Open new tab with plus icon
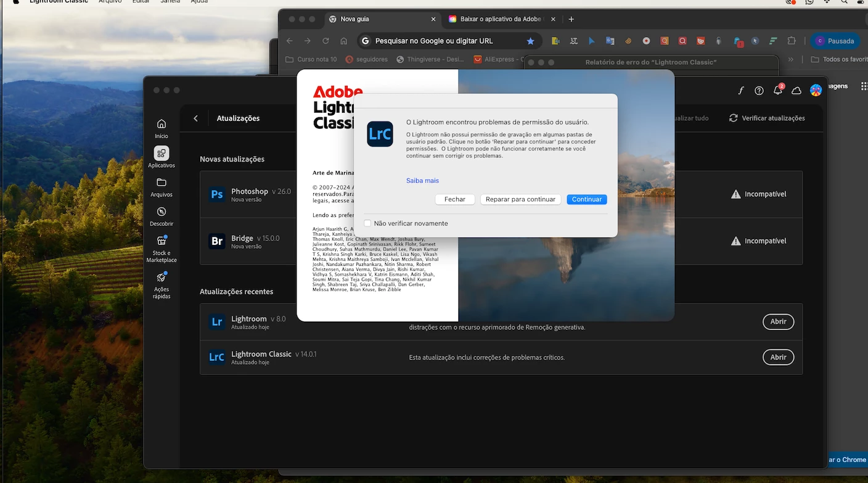Screen dimensions: 868x483 pos(571,19)
